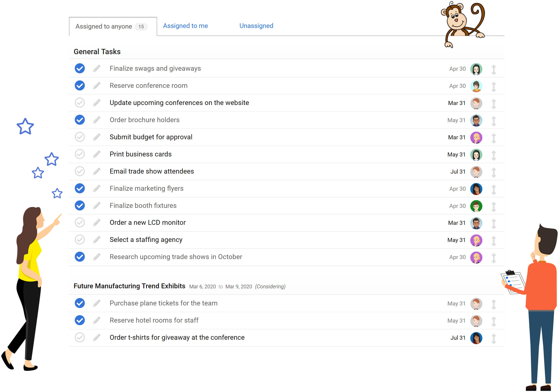Select the 'Assigned to anyone' tab
Screen dimensions: 559x392
pyautogui.click(x=113, y=26)
